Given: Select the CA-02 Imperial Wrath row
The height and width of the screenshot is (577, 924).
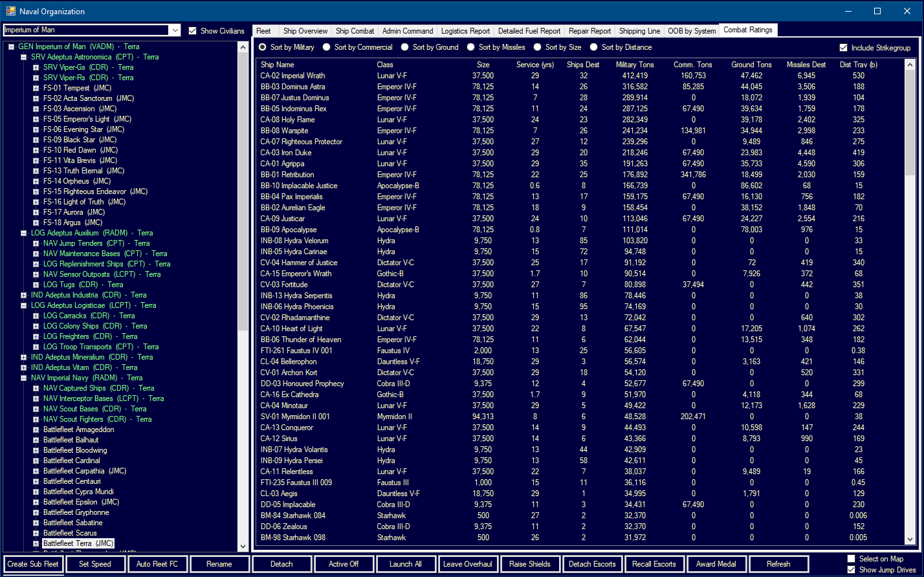Looking at the screenshot, I should 580,76.
